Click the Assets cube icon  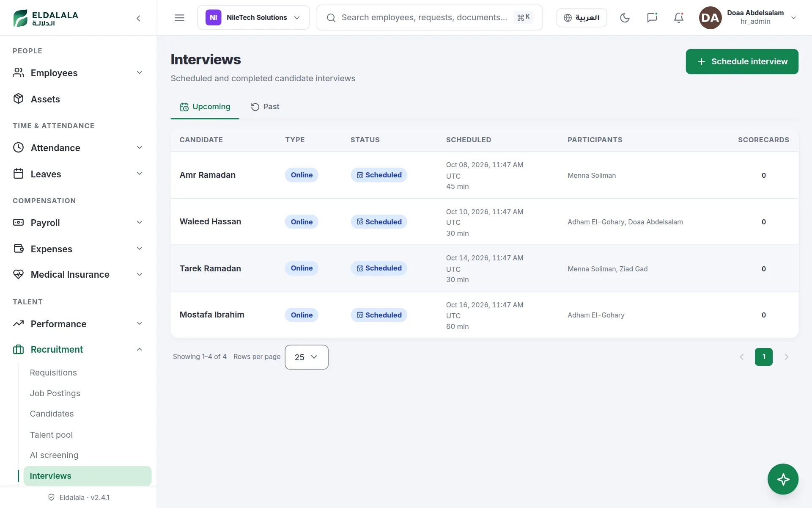pos(18,99)
